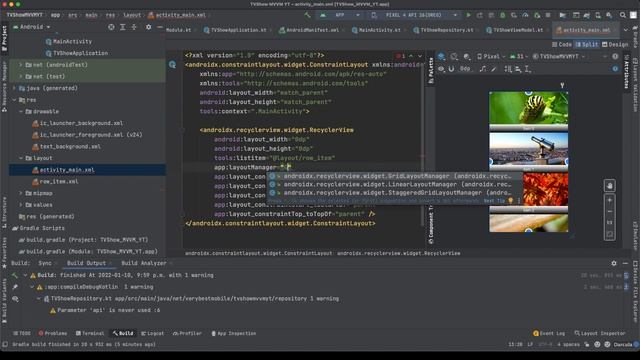Open Event Log in status bar
This screenshot has width=640, height=360.
549,333
